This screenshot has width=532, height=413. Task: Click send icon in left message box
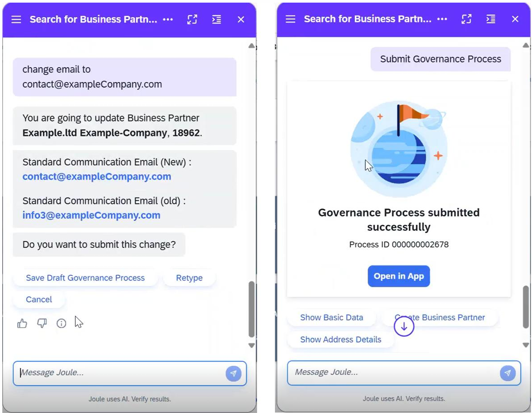pyautogui.click(x=233, y=373)
